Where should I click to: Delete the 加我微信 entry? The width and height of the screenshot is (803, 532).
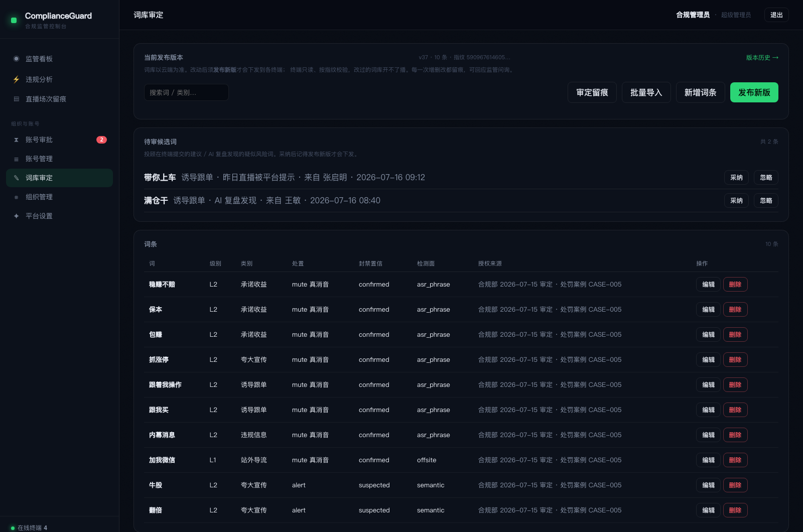pyautogui.click(x=735, y=460)
